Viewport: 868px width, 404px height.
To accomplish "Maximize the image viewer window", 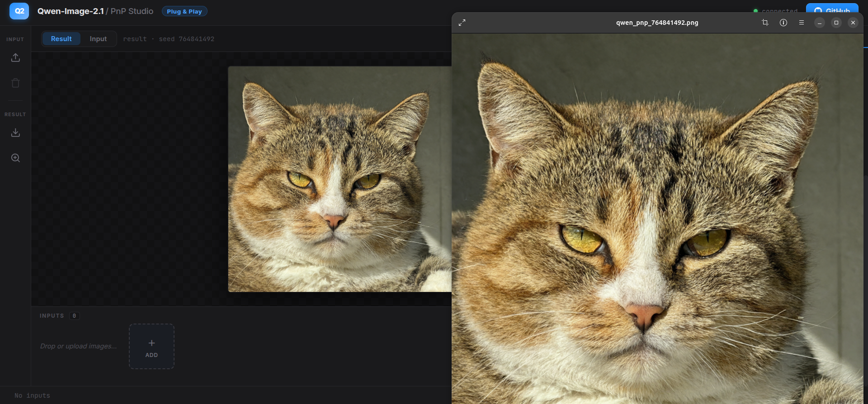I will click(x=836, y=23).
